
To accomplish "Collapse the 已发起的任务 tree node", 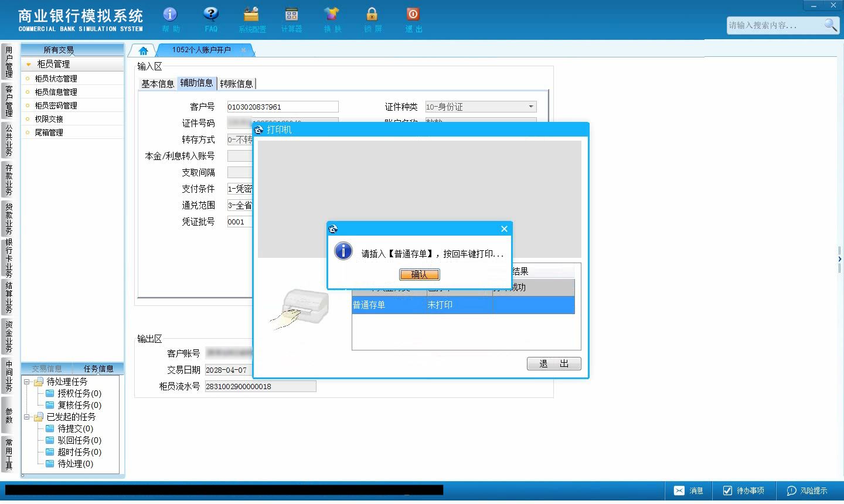I will click(x=26, y=417).
